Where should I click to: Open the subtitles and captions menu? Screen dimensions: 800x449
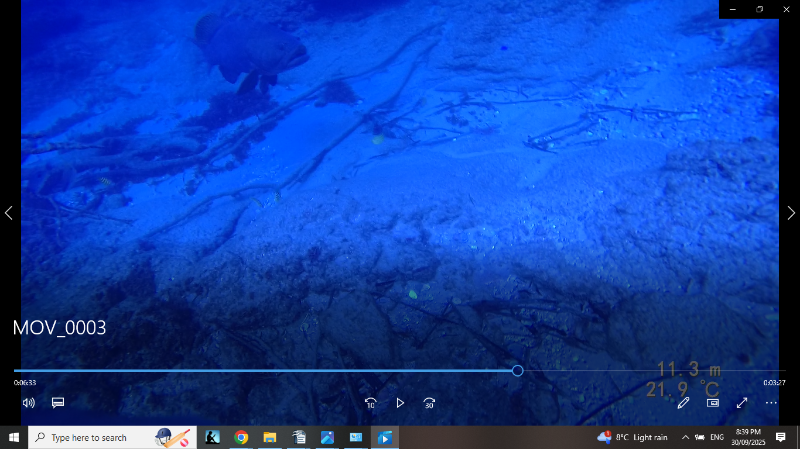(58, 403)
